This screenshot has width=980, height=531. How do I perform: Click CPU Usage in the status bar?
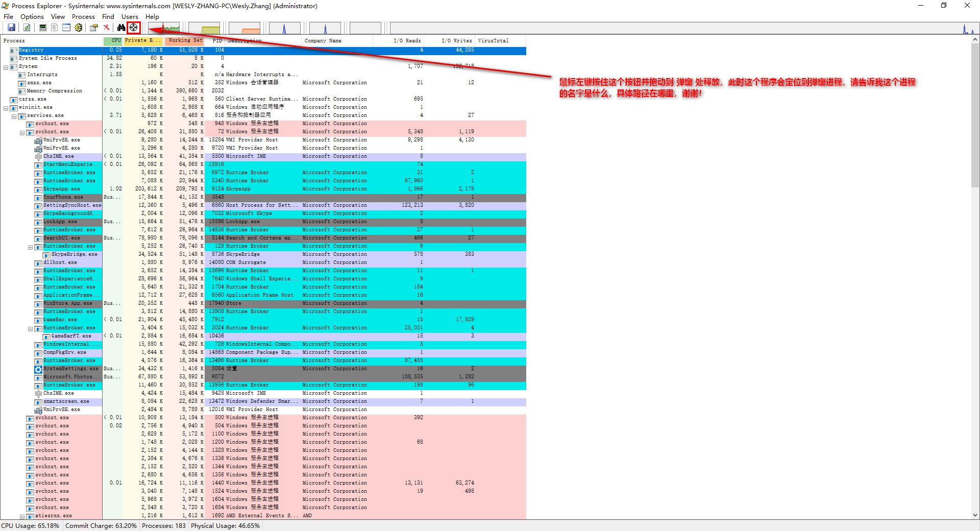click(31, 526)
